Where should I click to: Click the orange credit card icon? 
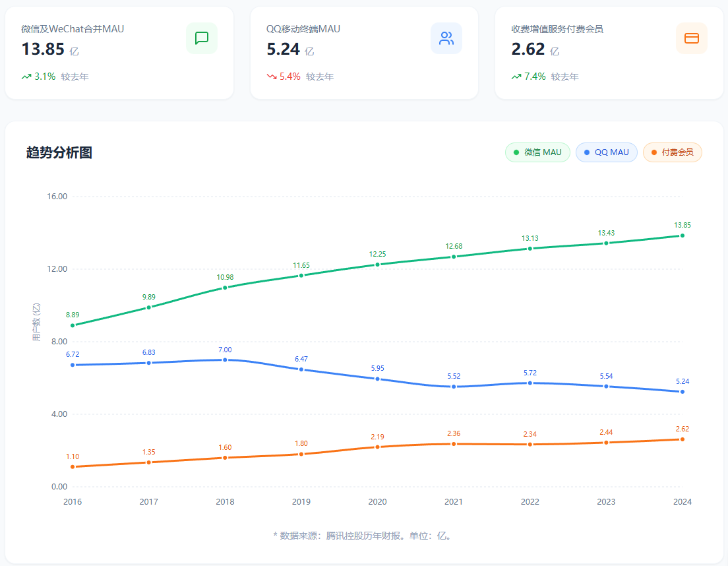click(691, 38)
